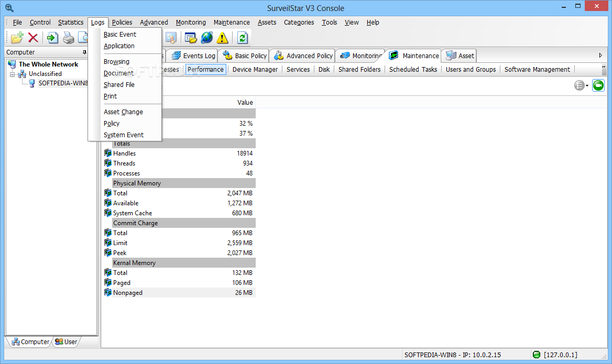This screenshot has height=364, width=612.
Task: Click The Whole Network monitor icon
Action: coord(12,64)
